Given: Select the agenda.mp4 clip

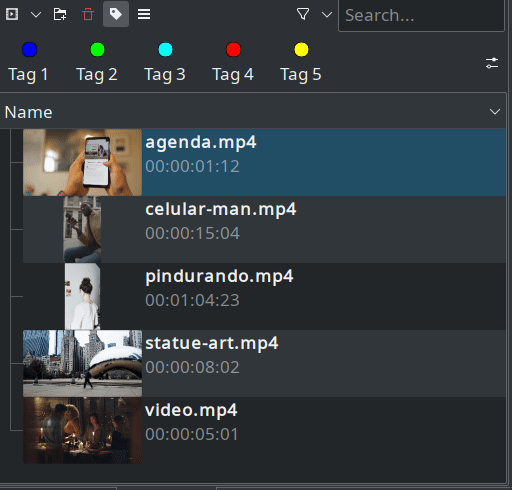Looking at the screenshot, I should (264, 162).
